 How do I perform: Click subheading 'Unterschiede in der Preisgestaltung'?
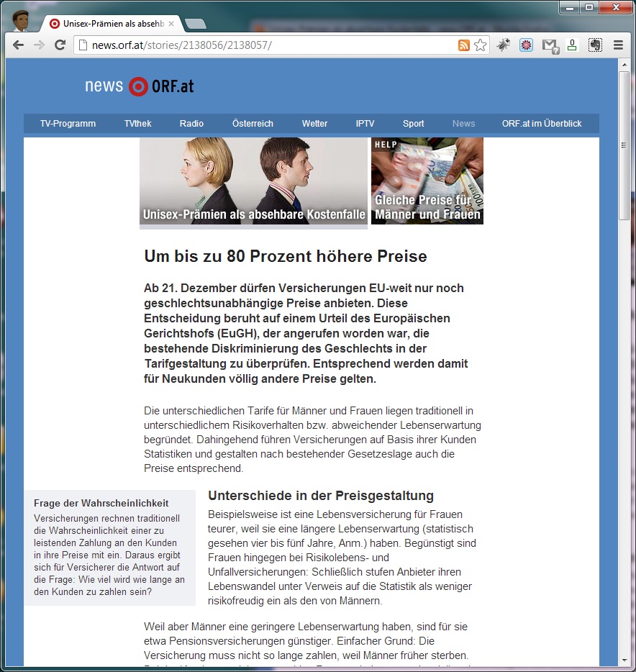(321, 496)
